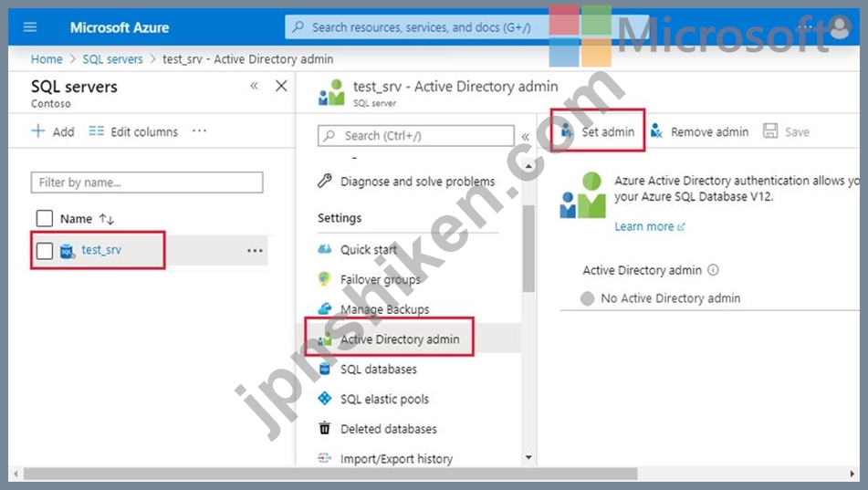
Task: Open SQL servers in the breadcrumb
Action: click(x=112, y=58)
